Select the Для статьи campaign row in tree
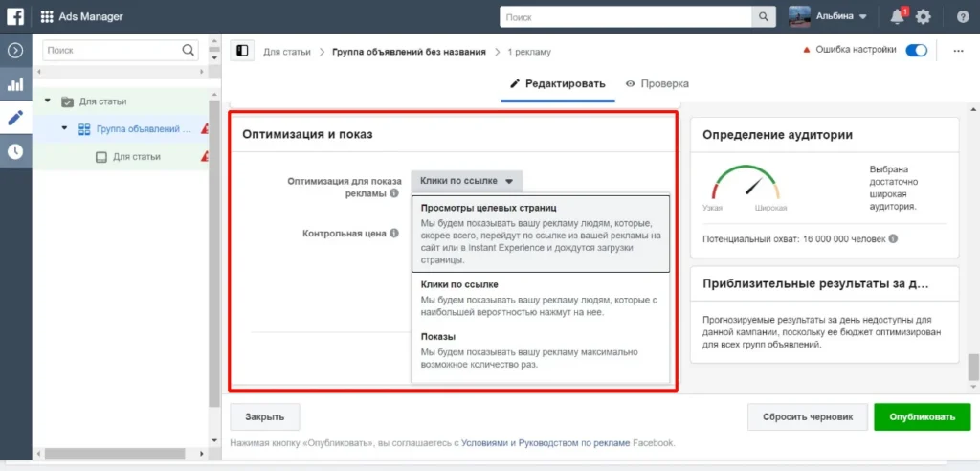This screenshot has height=471, width=980. [122, 102]
